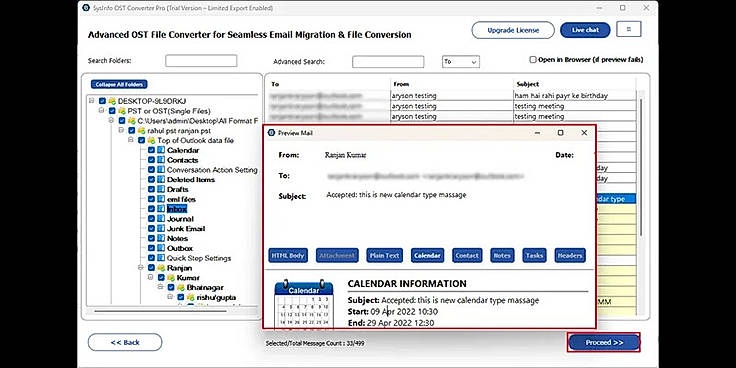Image resolution: width=736 pixels, height=368 pixels.
Task: Click the Kumar folder icon in the tree
Action: point(171,278)
